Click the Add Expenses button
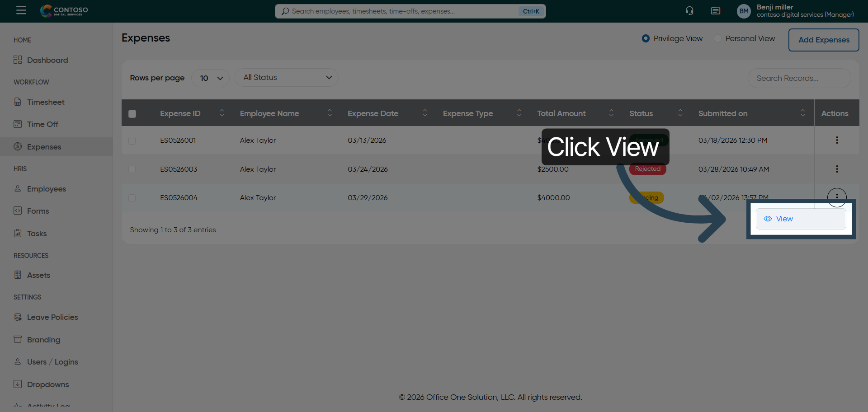Screen dimensions: 868x412 pyautogui.click(x=823, y=40)
